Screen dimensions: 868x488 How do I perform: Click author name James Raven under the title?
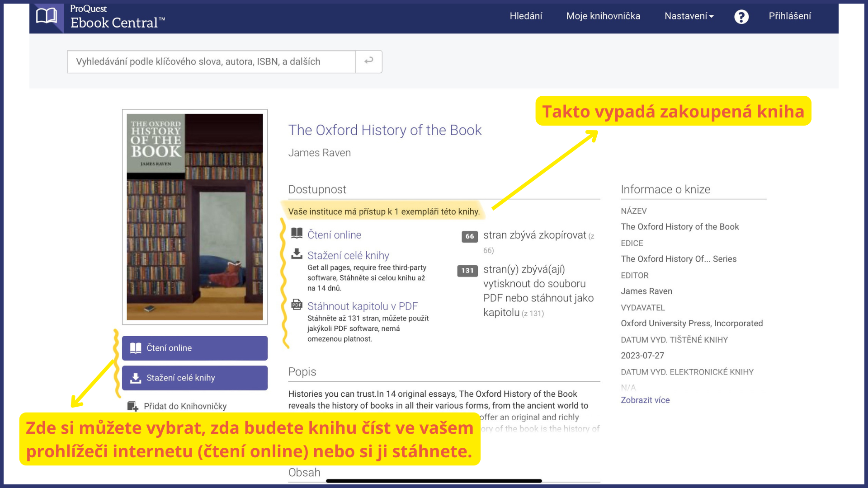click(x=320, y=153)
